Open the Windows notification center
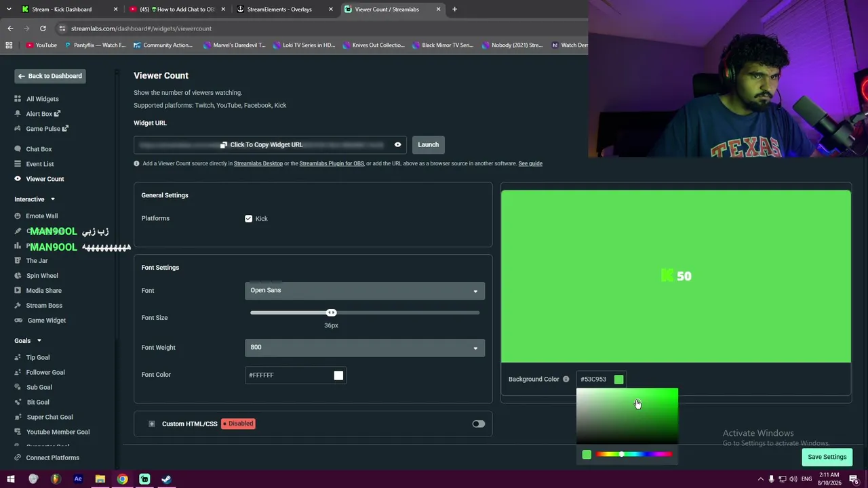The image size is (868, 488). click(854, 479)
